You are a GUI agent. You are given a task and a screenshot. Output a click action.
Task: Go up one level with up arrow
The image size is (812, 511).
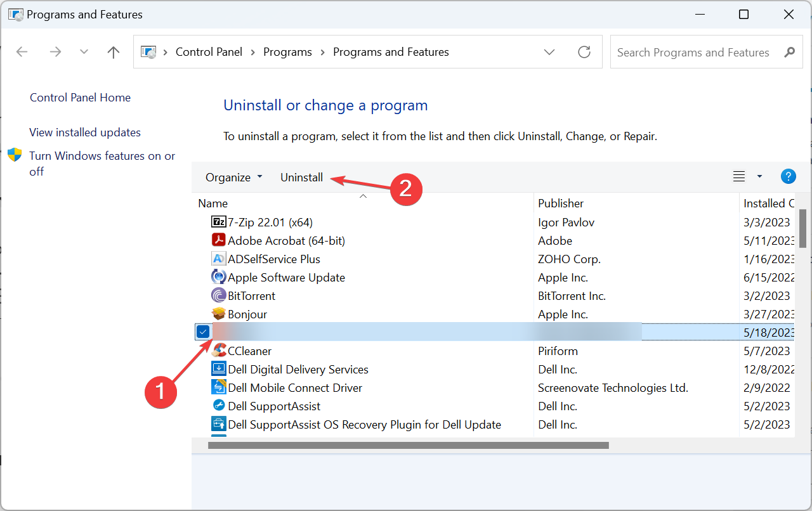114,52
